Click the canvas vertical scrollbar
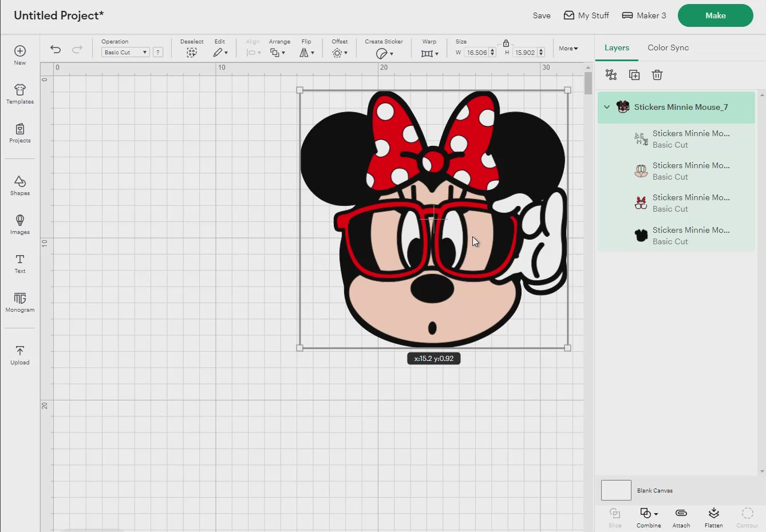This screenshot has width=766, height=532. click(588, 84)
